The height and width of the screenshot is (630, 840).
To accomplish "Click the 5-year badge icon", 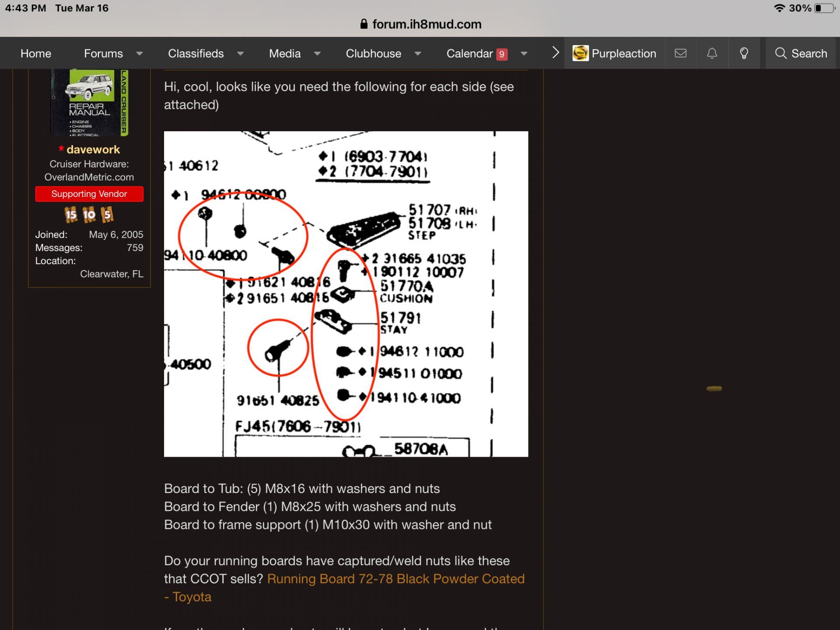I will [x=107, y=215].
